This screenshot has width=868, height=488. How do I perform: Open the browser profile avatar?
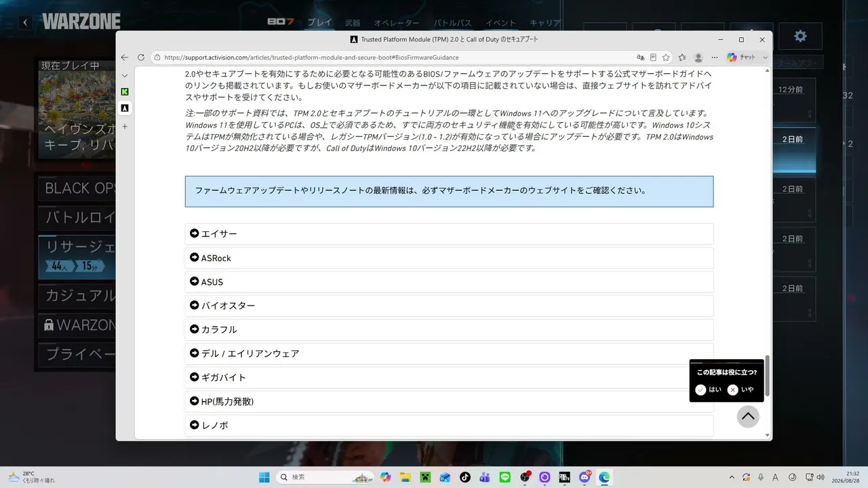pos(698,58)
